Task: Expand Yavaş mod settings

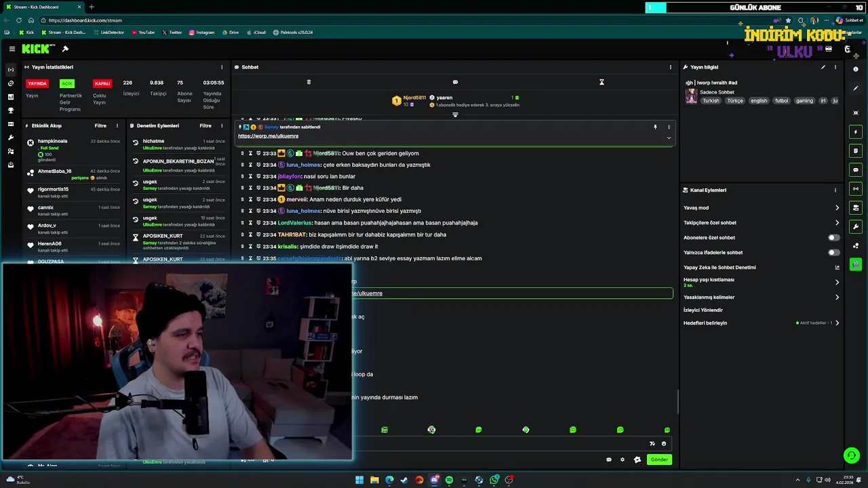Action: point(837,208)
